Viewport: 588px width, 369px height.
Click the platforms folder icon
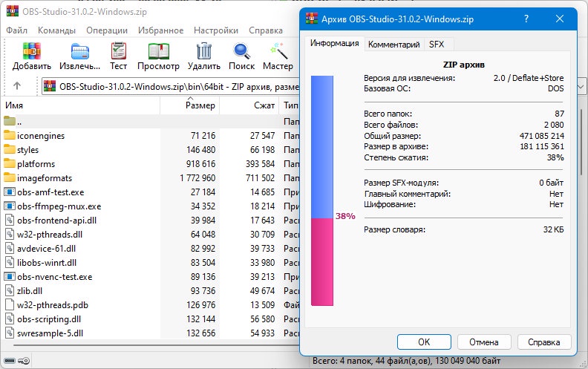tap(10, 163)
